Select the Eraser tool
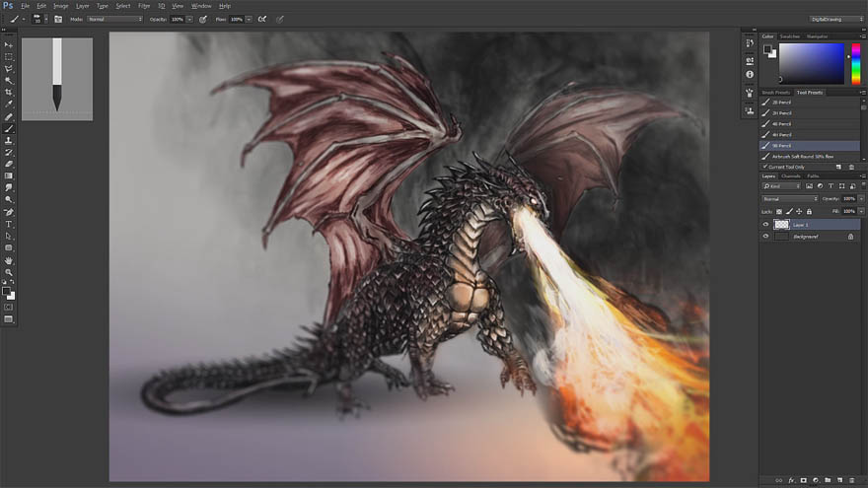 click(x=8, y=165)
